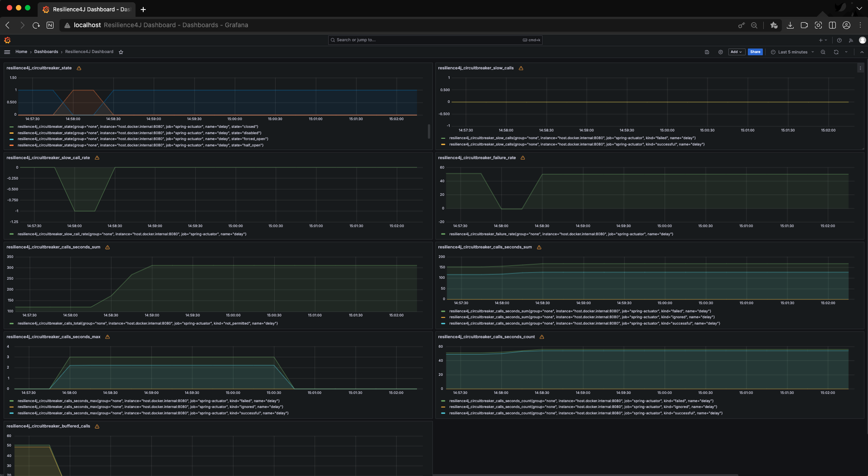Screen dimensions: 868x476
Task: Open slow_calls panel three-dot menu
Action: pyautogui.click(x=860, y=68)
